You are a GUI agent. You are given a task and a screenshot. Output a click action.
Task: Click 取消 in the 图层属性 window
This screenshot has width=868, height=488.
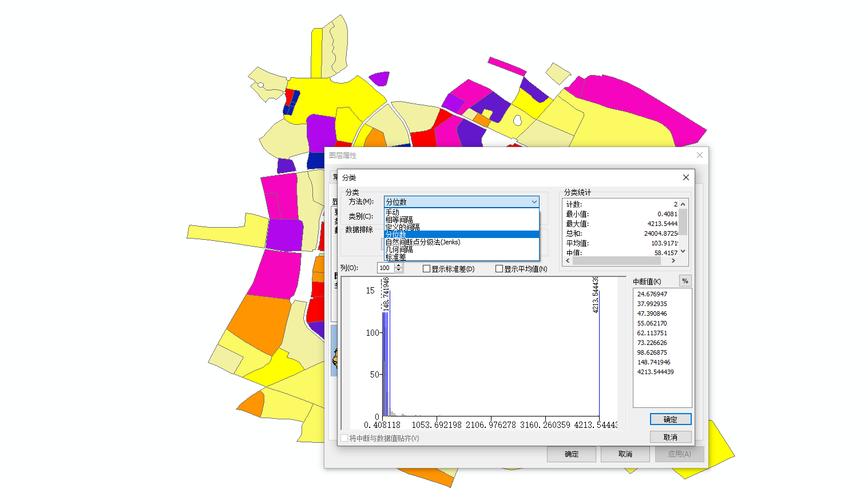[625, 454]
